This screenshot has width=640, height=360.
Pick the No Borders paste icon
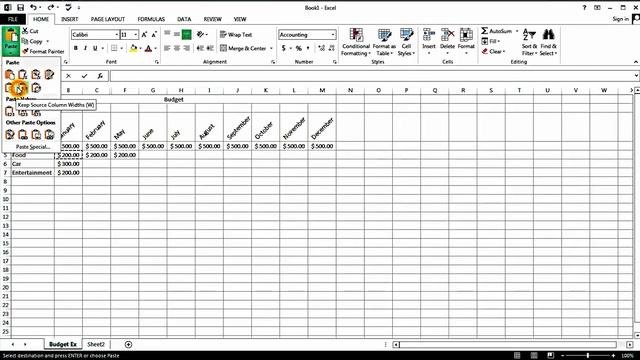[x=10, y=88]
